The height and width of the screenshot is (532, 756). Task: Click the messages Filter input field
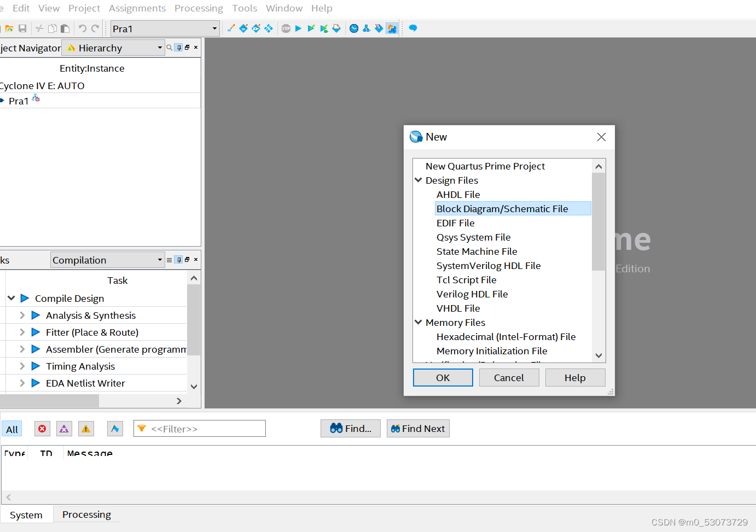tap(200, 429)
